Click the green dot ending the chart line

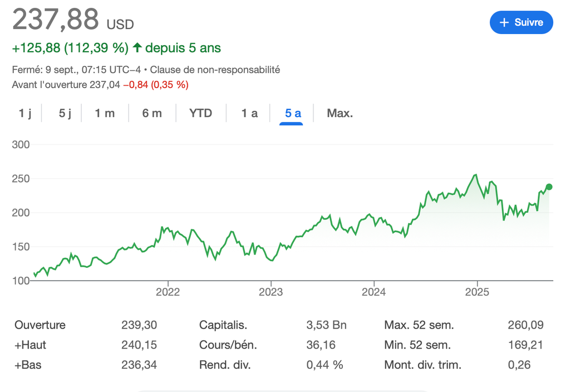[x=549, y=187]
